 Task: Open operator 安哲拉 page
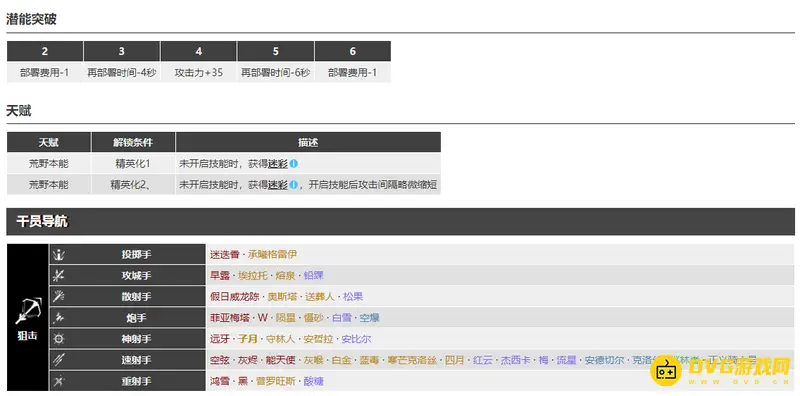[x=318, y=339]
